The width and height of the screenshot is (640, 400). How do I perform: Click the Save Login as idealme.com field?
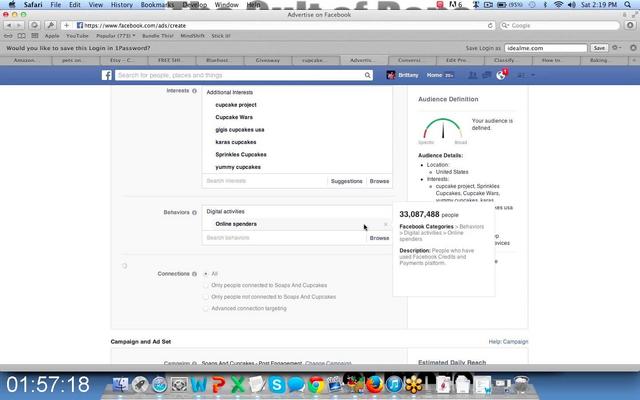546,48
